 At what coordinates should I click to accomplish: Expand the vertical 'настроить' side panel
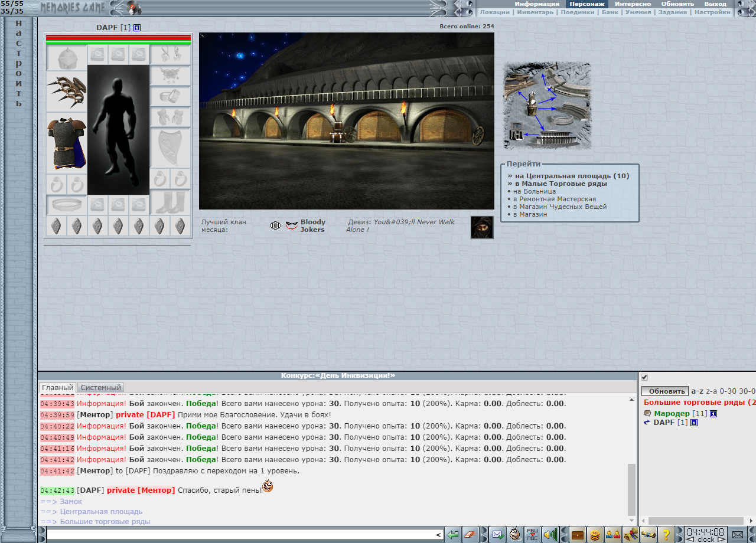(18, 63)
